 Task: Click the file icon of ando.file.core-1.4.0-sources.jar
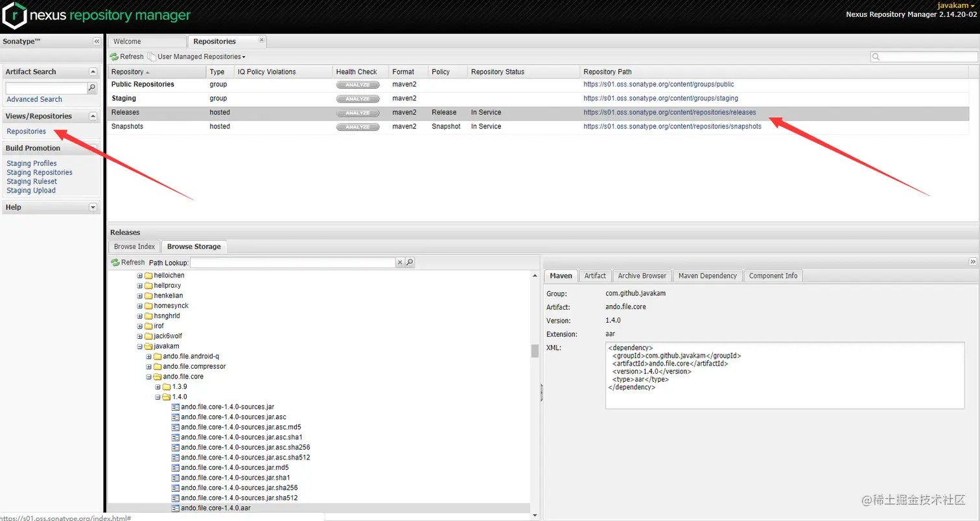175,407
